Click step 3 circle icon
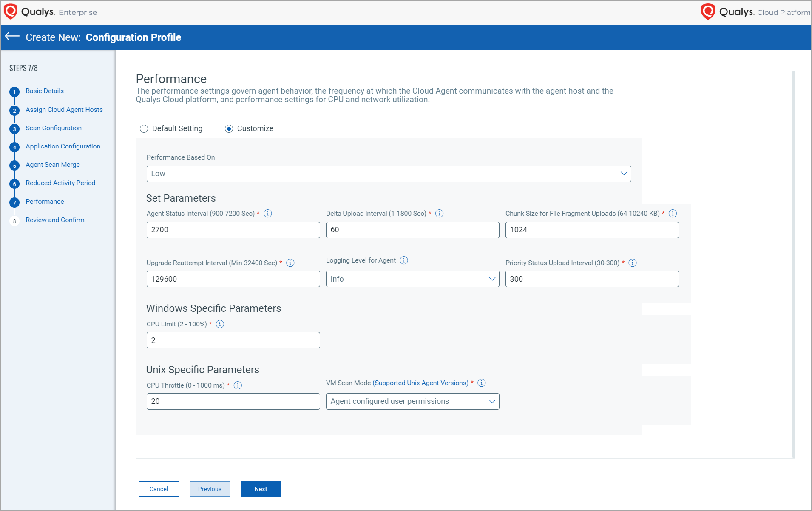 [x=14, y=129]
